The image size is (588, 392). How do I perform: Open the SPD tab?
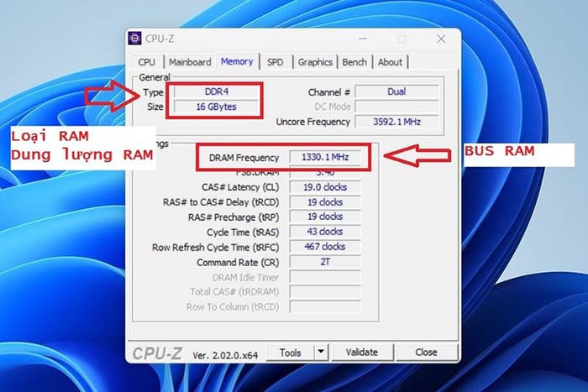pyautogui.click(x=276, y=62)
